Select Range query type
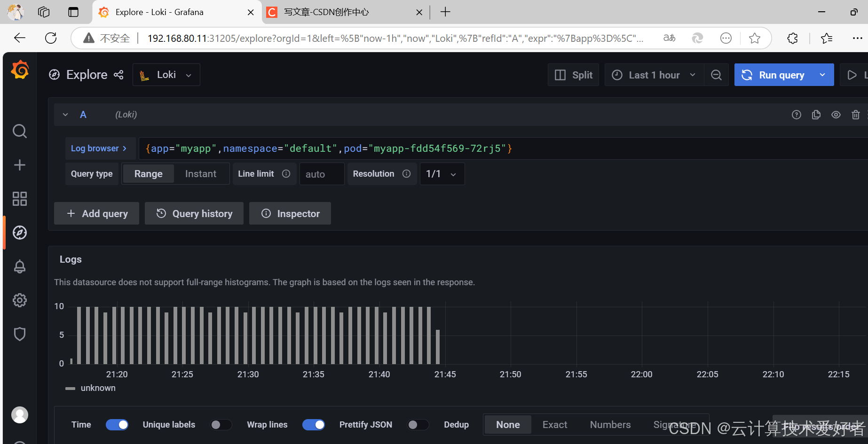The height and width of the screenshot is (444, 868). coord(149,174)
